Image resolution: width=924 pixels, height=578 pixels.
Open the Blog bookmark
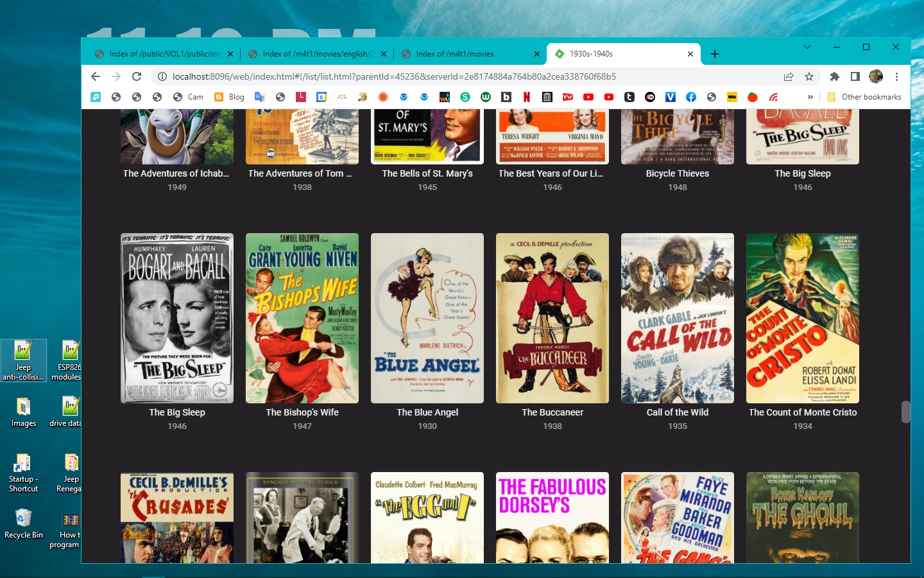pos(229,97)
